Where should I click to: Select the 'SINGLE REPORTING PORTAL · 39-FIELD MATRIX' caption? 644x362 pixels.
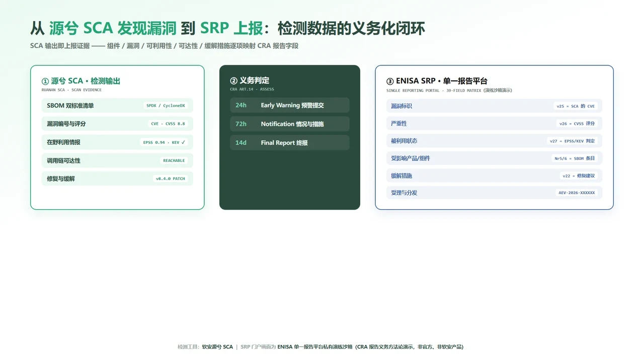(x=449, y=90)
